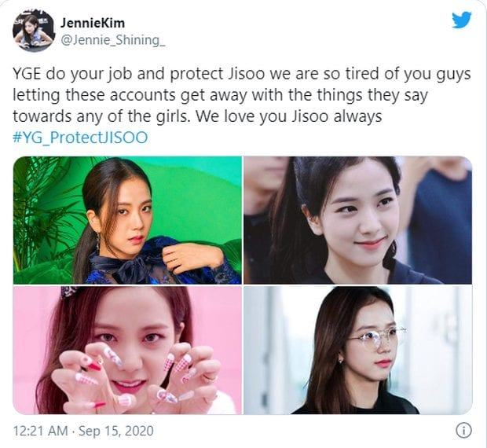Open the @Jennie_Shining_ handle link

(x=113, y=40)
